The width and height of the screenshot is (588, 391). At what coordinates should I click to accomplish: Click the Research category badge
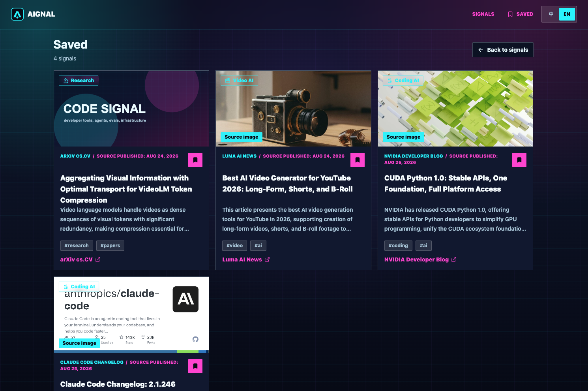pos(79,81)
